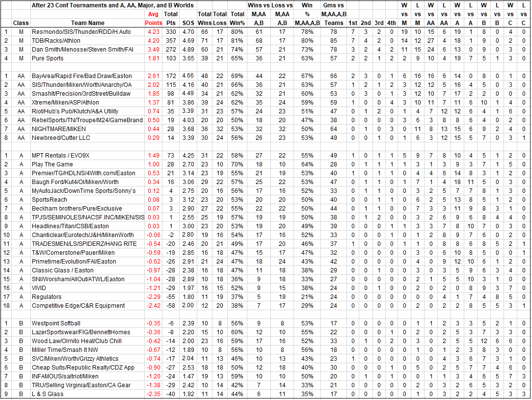This screenshot has width=532, height=400.
Task: Click the 'SOS' column header
Action: pyautogui.click(x=188, y=23)
